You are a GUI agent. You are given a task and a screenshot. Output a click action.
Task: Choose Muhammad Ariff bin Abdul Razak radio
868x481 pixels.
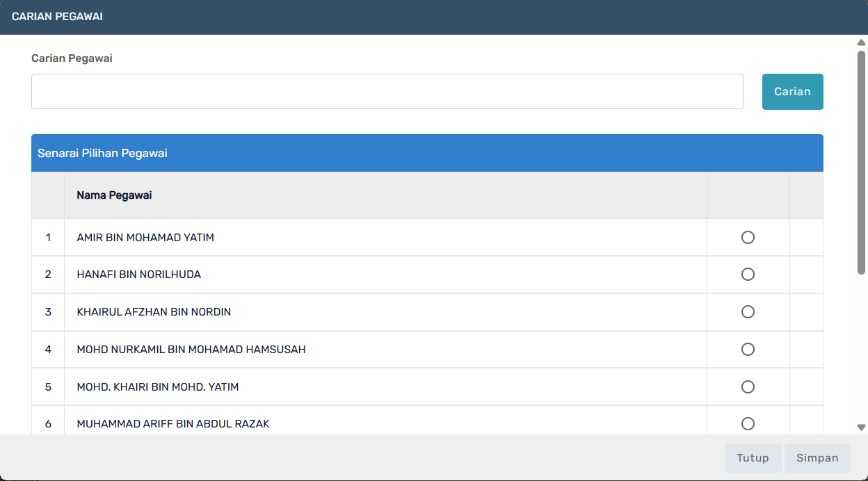(748, 424)
